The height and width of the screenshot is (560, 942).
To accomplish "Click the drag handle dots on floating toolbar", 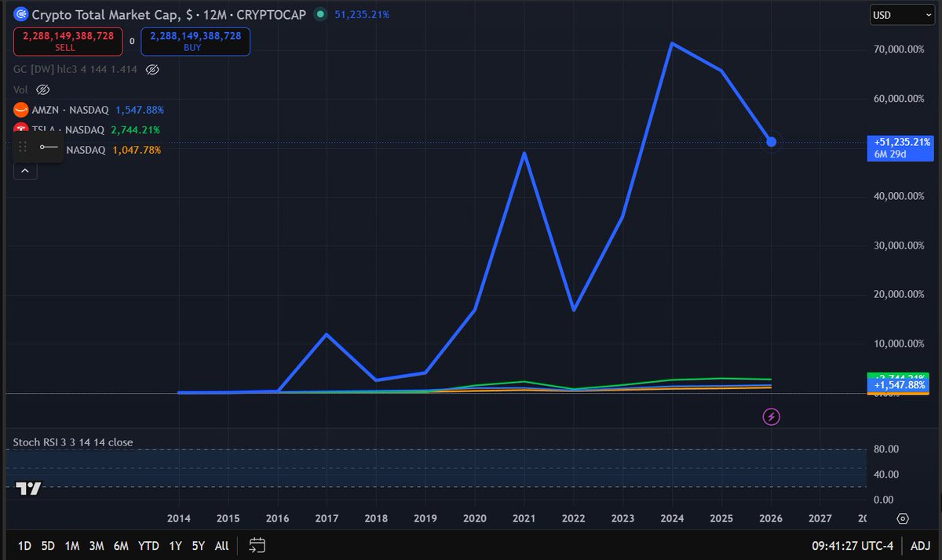I will tap(23, 147).
